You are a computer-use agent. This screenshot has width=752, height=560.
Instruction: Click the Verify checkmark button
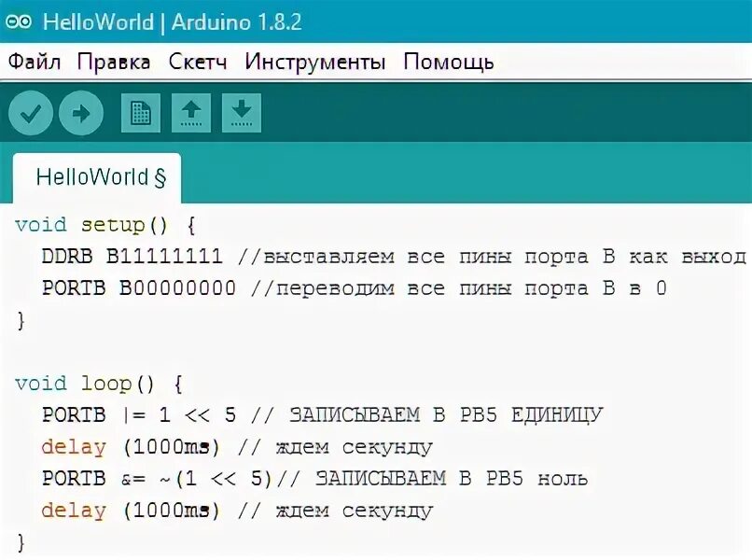point(31,113)
